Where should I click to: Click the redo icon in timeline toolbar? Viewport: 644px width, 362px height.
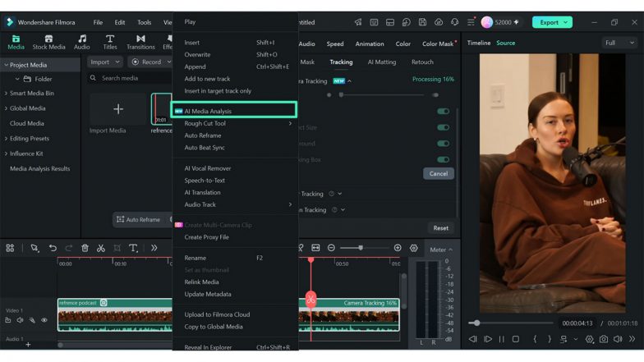(69, 248)
